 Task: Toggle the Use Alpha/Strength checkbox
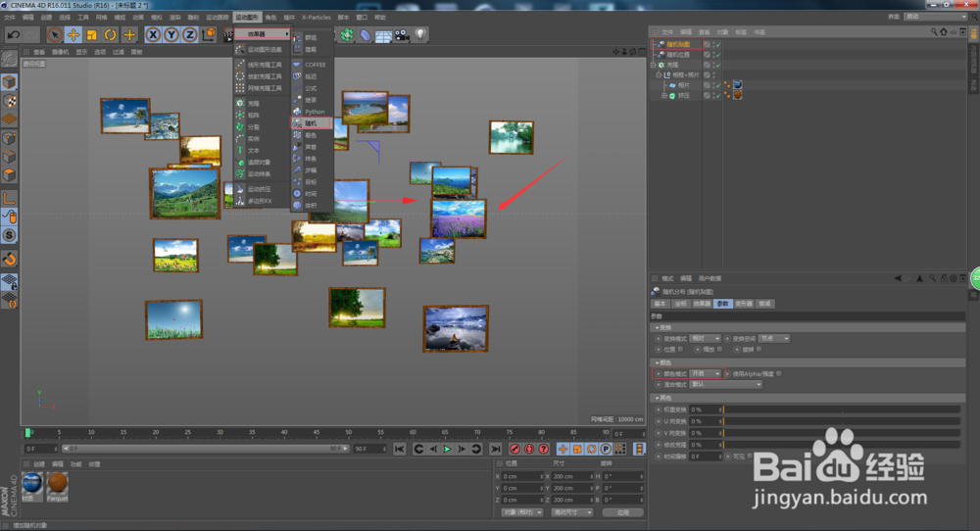click(x=779, y=373)
